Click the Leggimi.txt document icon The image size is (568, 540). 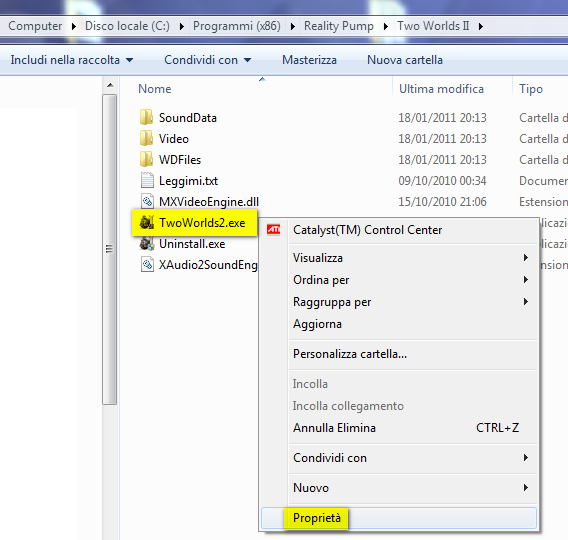tap(147, 180)
